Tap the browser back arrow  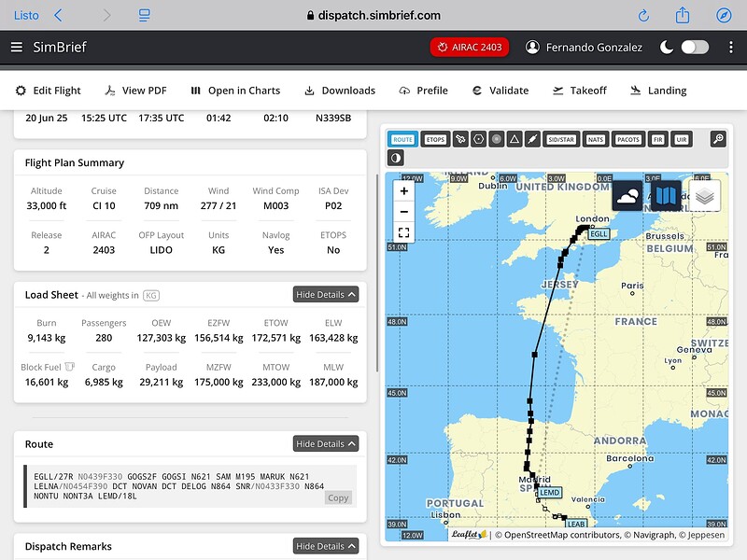click(x=58, y=16)
